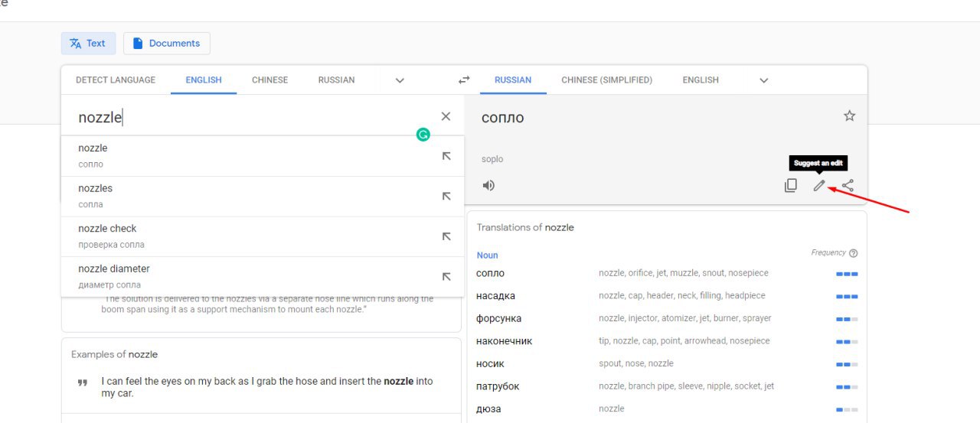The height and width of the screenshot is (423, 980).
Task: Expand more target languages chevron
Action: 763,80
